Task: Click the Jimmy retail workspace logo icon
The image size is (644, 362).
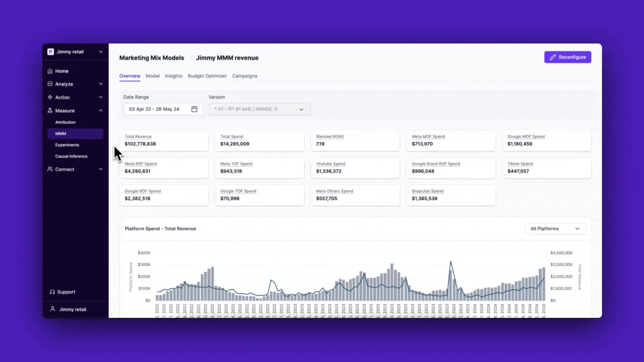Action: tap(50, 52)
